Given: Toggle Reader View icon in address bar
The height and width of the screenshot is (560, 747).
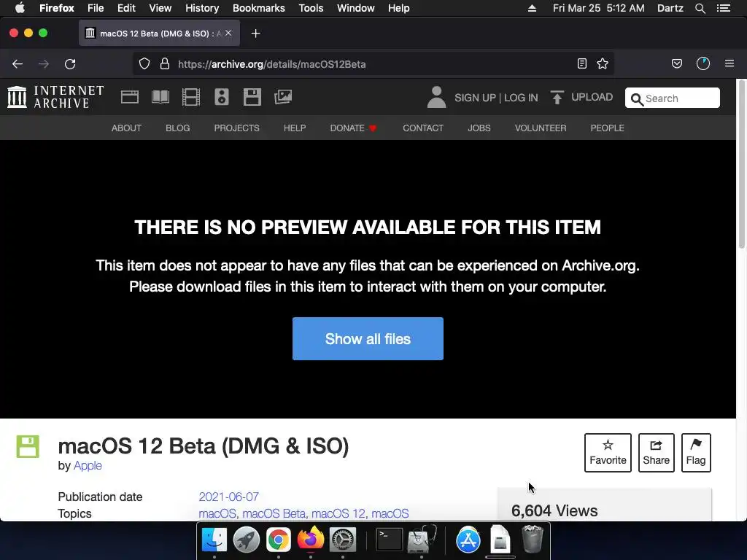Looking at the screenshot, I should (x=581, y=64).
